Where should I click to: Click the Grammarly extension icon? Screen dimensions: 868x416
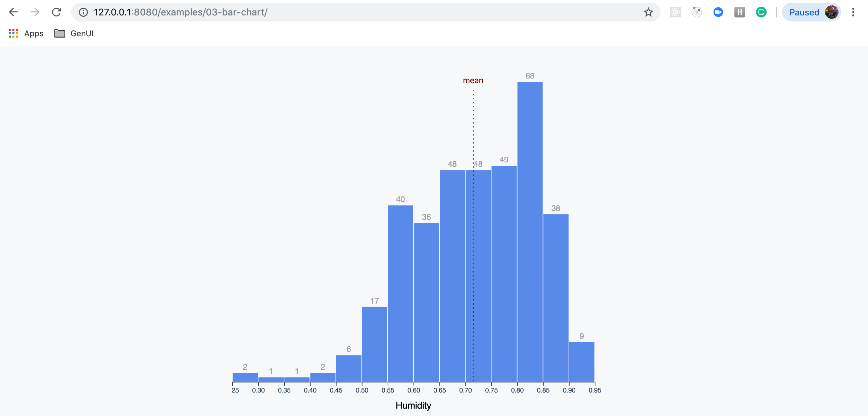tap(761, 12)
